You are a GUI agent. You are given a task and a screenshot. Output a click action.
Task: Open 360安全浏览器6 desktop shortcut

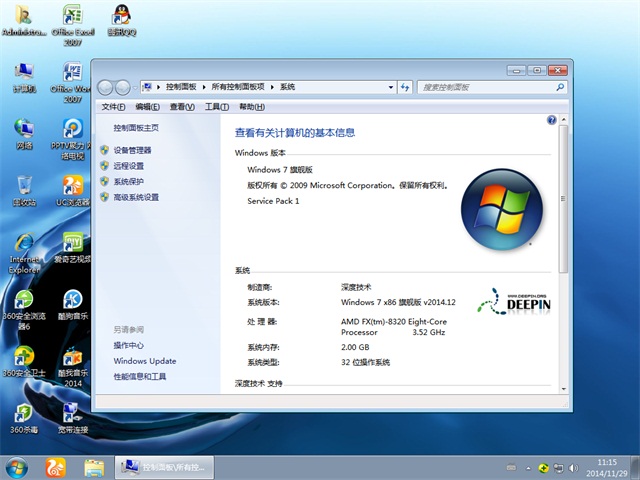coord(24,310)
